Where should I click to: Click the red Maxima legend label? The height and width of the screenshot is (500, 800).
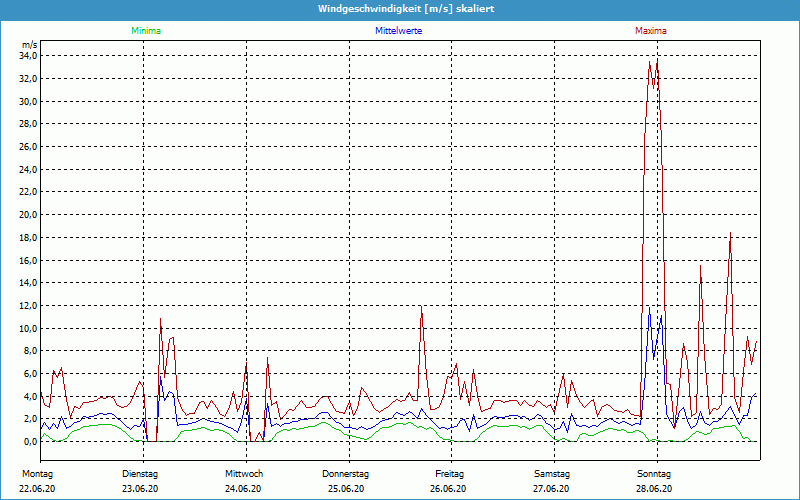[x=651, y=31]
